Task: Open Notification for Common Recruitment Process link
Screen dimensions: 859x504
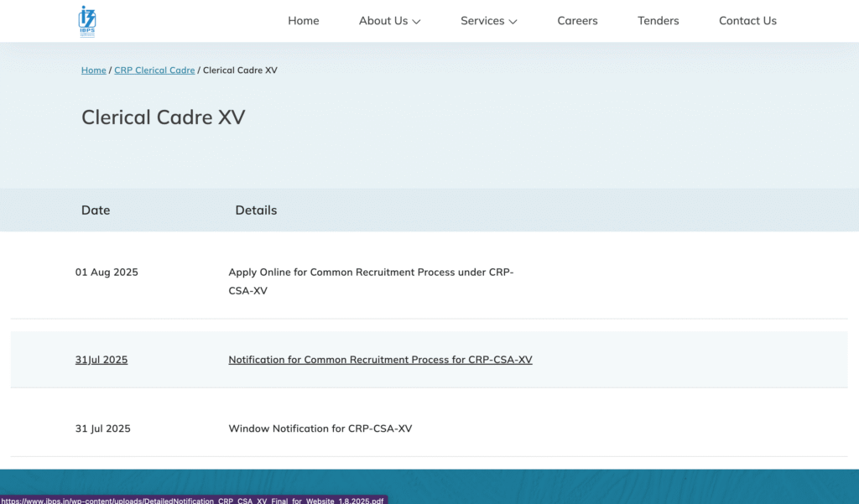Action: pos(380,360)
